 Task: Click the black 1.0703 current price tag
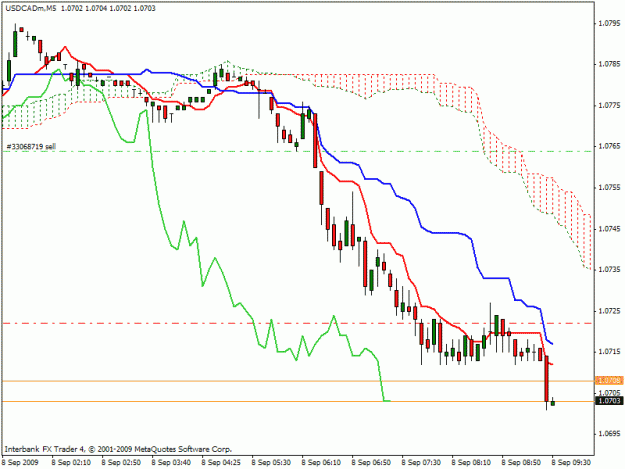click(609, 400)
